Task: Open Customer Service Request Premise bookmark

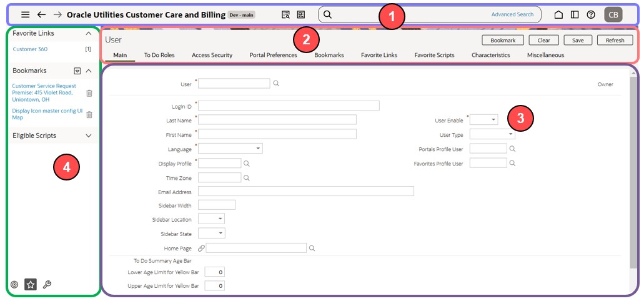Action: coord(44,93)
